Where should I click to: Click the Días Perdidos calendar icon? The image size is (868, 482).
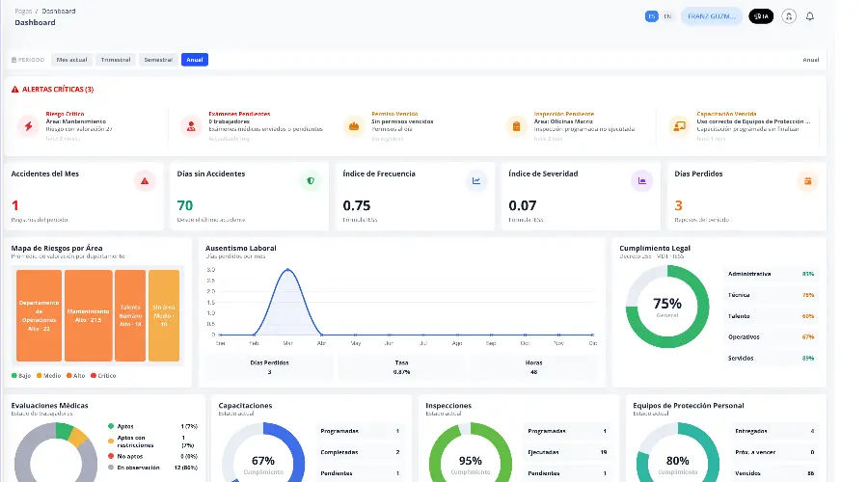click(x=807, y=181)
